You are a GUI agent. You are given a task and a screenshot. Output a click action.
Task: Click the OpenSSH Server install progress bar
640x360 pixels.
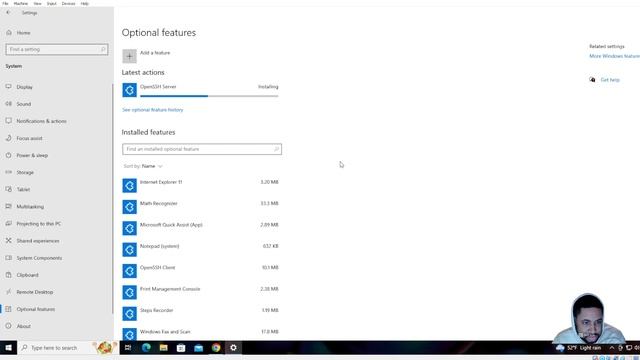point(209,96)
